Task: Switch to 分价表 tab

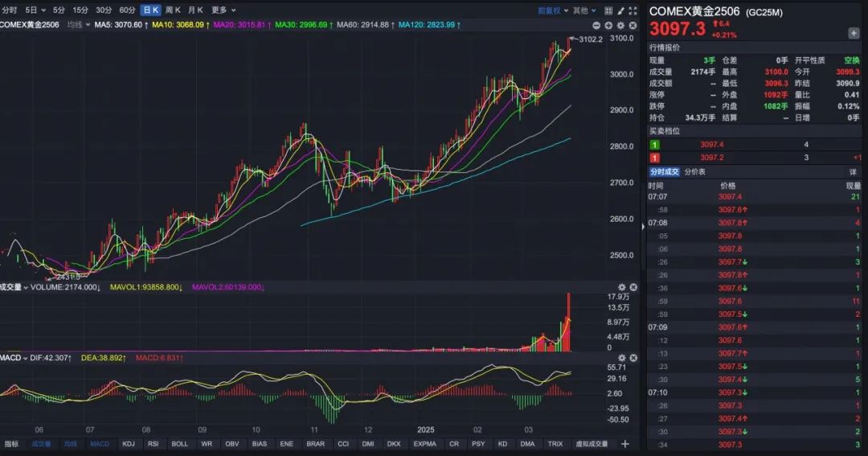Action: [695, 172]
